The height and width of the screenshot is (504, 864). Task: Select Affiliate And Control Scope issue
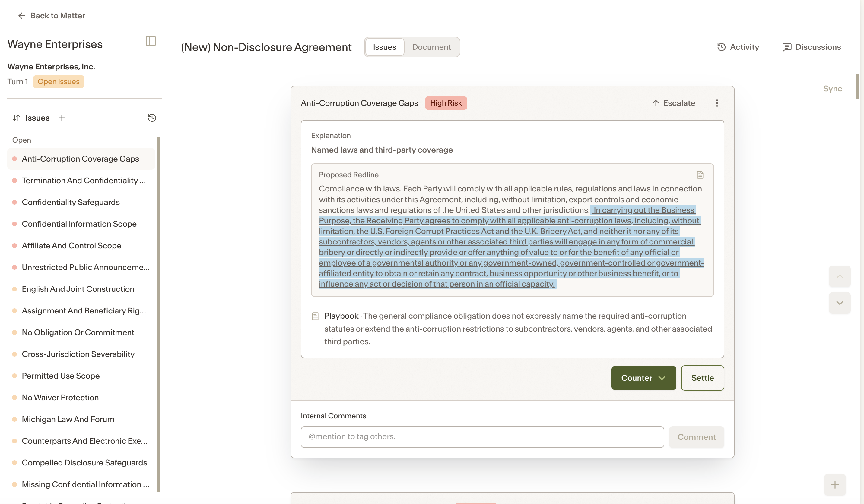(x=81, y=246)
